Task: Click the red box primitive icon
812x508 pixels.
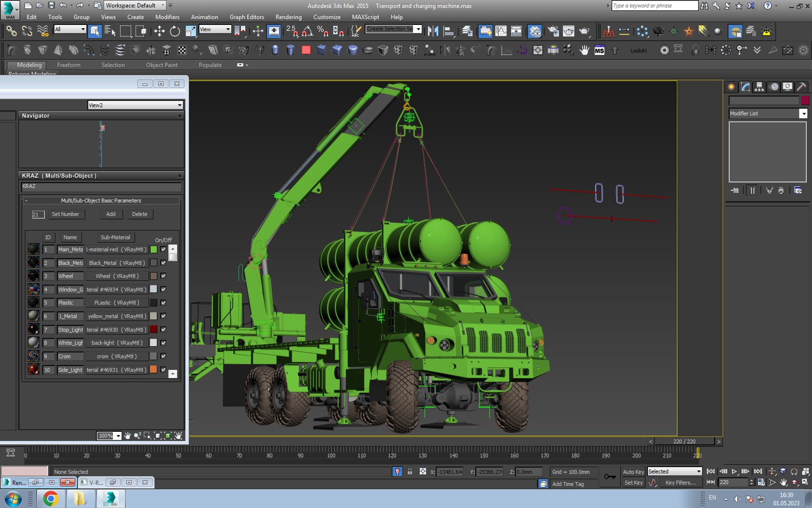Action: click(306, 50)
